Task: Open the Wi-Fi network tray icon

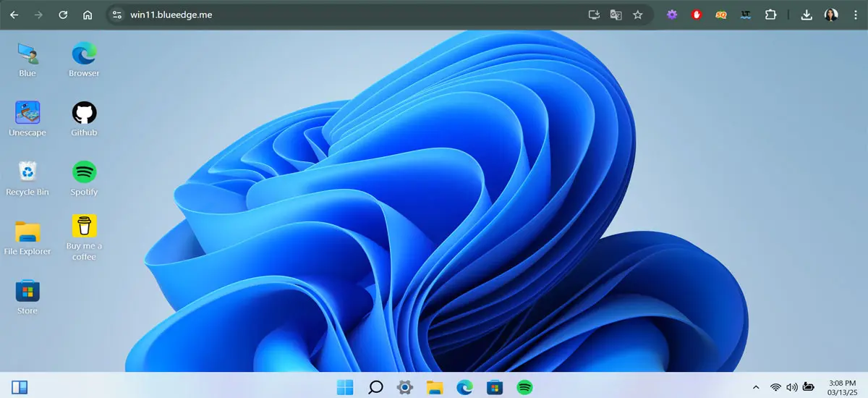Action: [x=775, y=387]
